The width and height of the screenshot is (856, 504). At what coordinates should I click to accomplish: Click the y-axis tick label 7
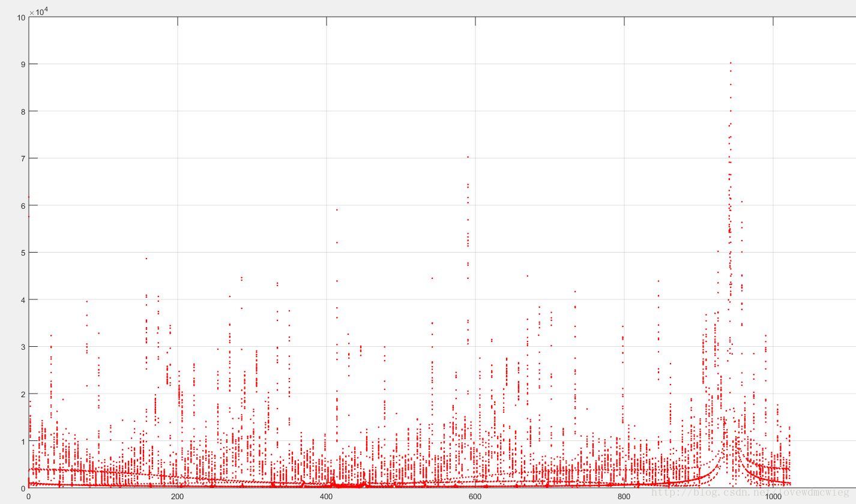[23, 158]
